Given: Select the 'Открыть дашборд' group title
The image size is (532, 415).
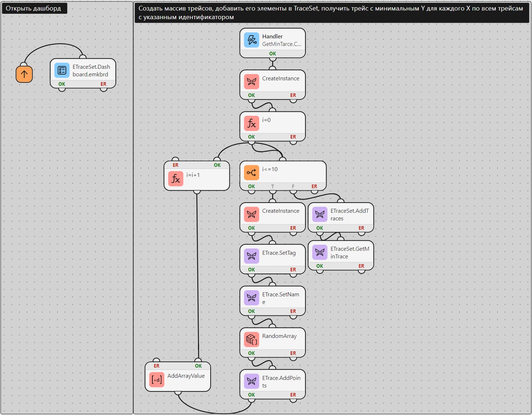Looking at the screenshot, I should tap(33, 8).
